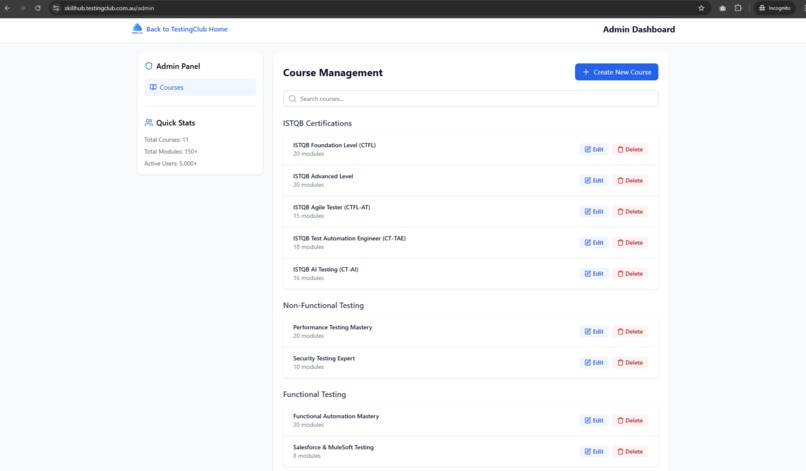This screenshot has width=806, height=471.
Task: Click the ISTQB Agile Tester (CTFL-AT) title
Action: (x=332, y=207)
